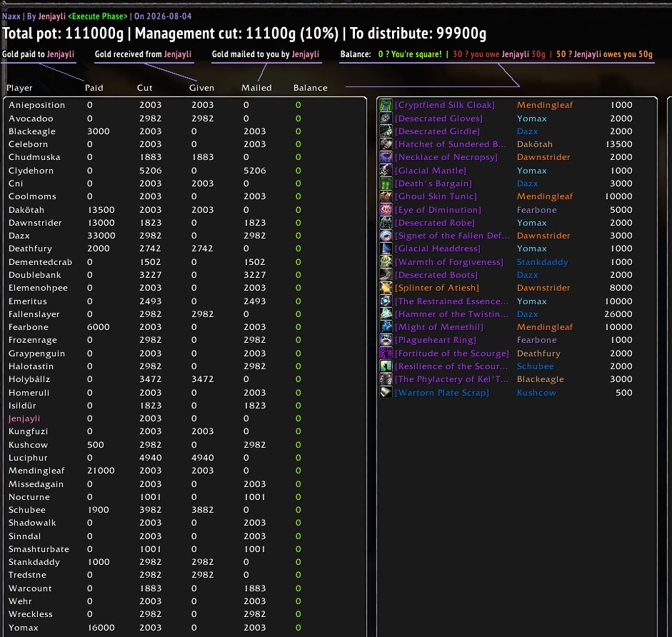Click Doublebank's mailed amount 3227
The image size is (672, 637).
pyautogui.click(x=254, y=275)
